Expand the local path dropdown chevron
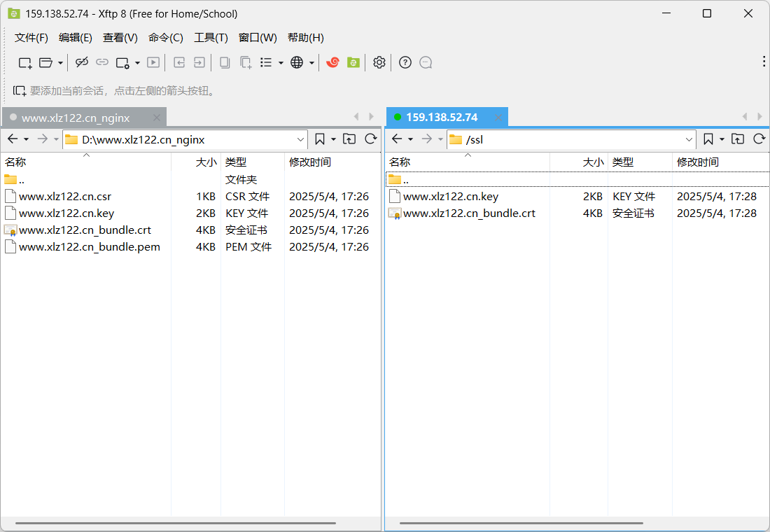 pos(300,139)
